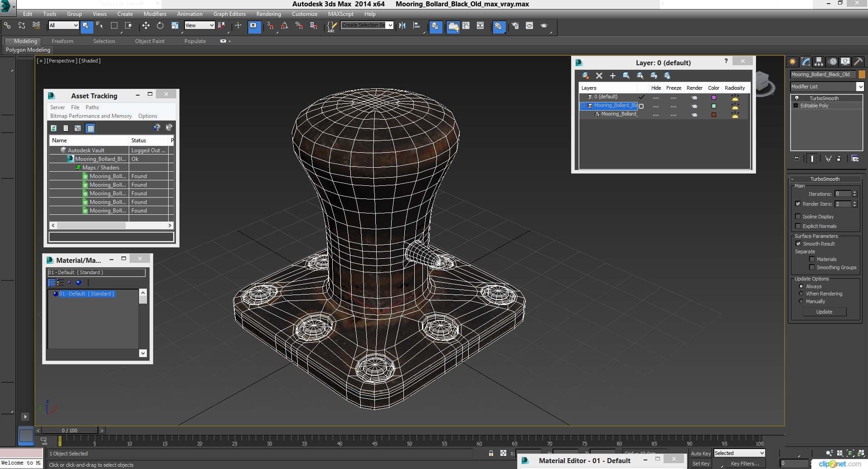Open the Hierarchy command panel tab

coord(819,62)
